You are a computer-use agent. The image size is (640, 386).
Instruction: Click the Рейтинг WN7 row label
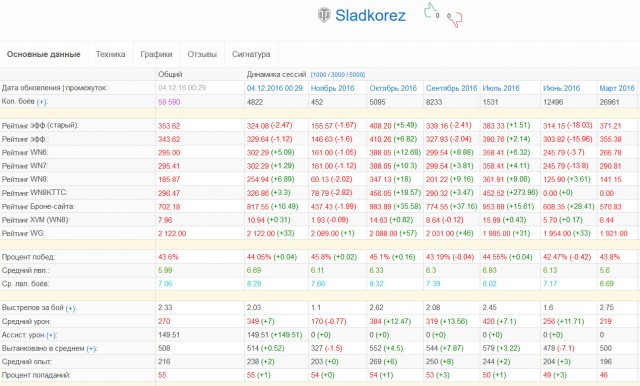tap(25, 166)
